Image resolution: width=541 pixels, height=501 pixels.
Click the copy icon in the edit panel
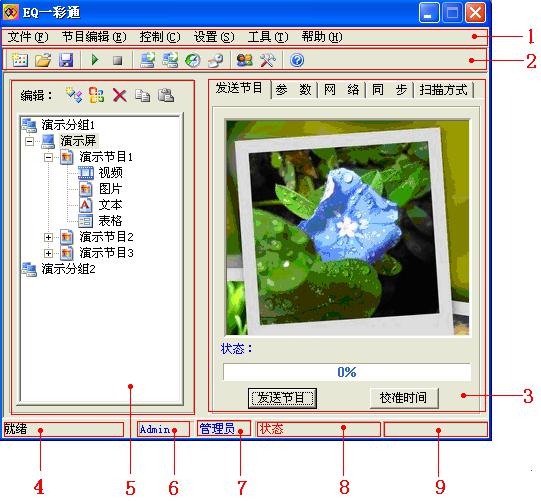click(x=142, y=95)
